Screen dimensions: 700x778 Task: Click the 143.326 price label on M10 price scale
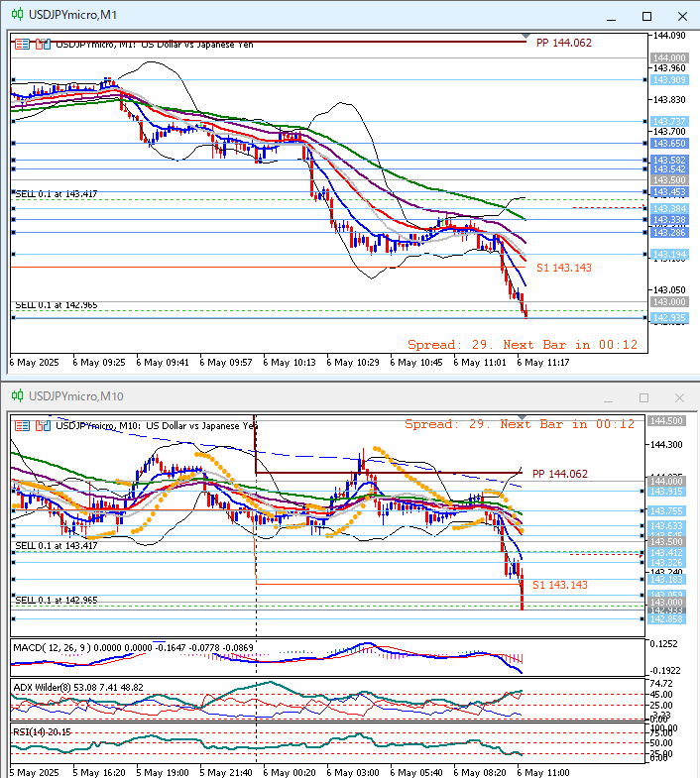pyautogui.click(x=666, y=563)
